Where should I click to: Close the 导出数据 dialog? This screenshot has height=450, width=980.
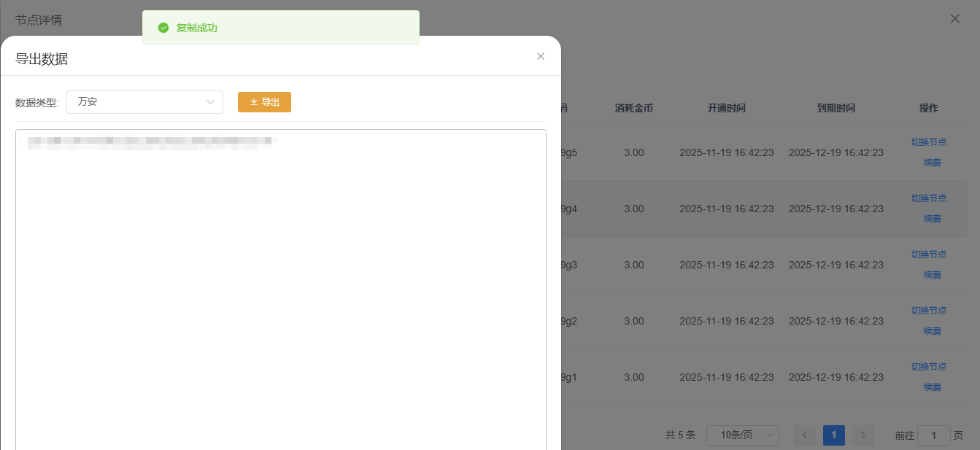click(x=541, y=56)
